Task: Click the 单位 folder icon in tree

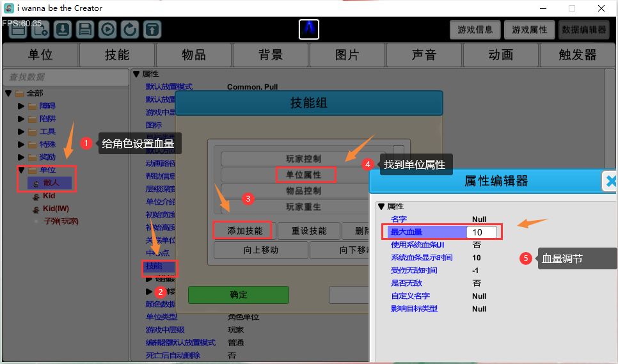Action: tap(33, 170)
